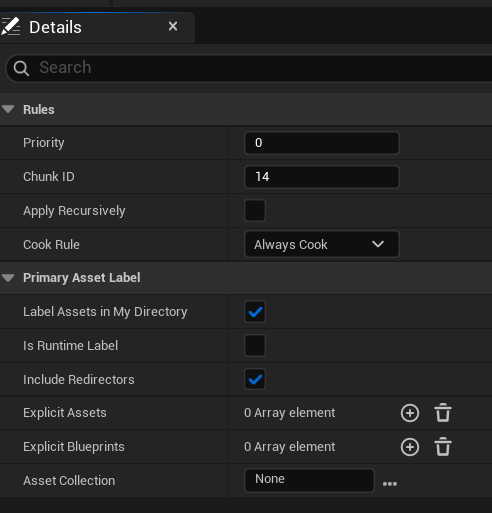Image resolution: width=492 pixels, height=513 pixels.
Task: Open the Cook Rule dropdown
Action: pos(322,244)
